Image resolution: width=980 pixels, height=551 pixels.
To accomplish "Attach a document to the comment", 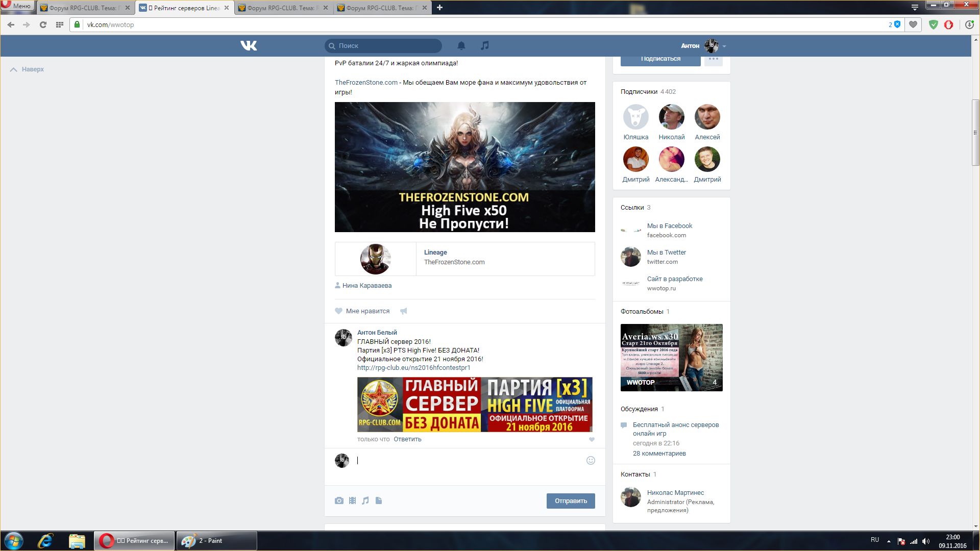I will [379, 501].
